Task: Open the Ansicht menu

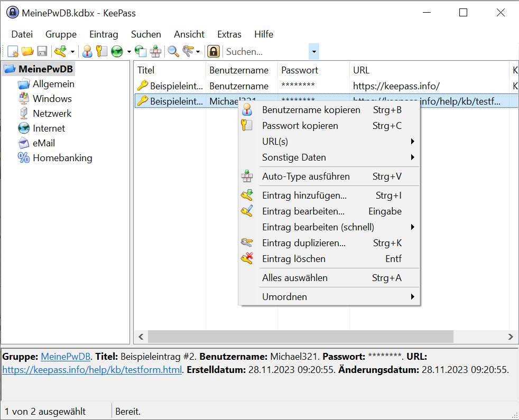Action: point(189,34)
